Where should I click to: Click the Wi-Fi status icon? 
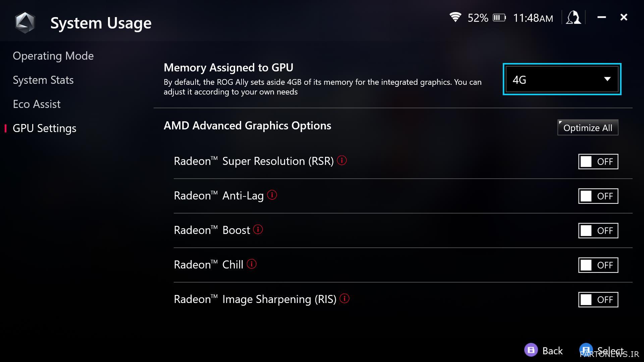coord(455,17)
